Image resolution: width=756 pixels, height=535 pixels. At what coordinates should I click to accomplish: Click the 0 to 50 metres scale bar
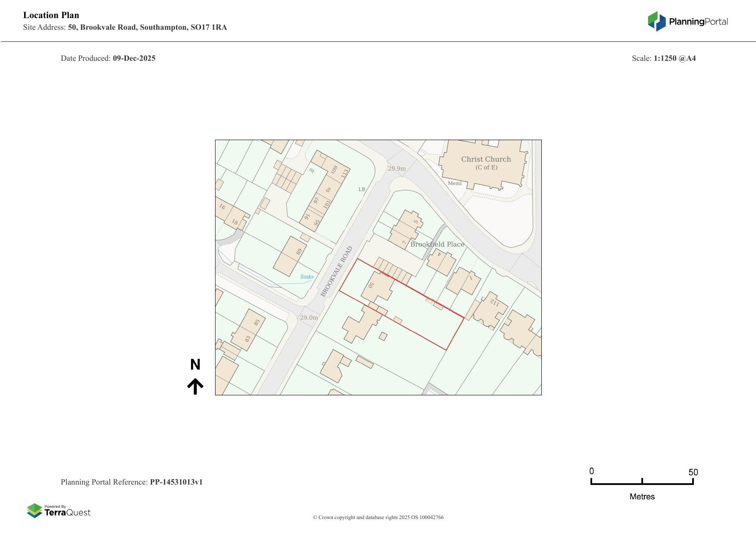click(x=642, y=482)
